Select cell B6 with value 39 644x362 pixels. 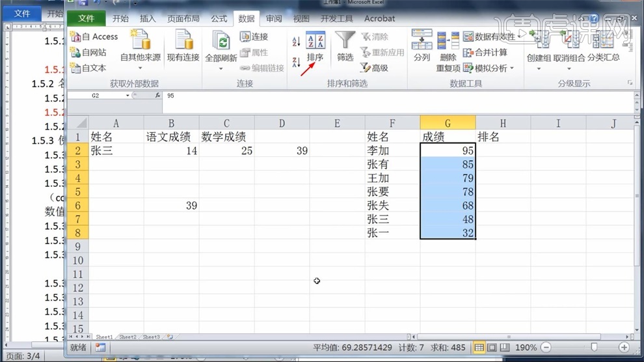point(171,206)
